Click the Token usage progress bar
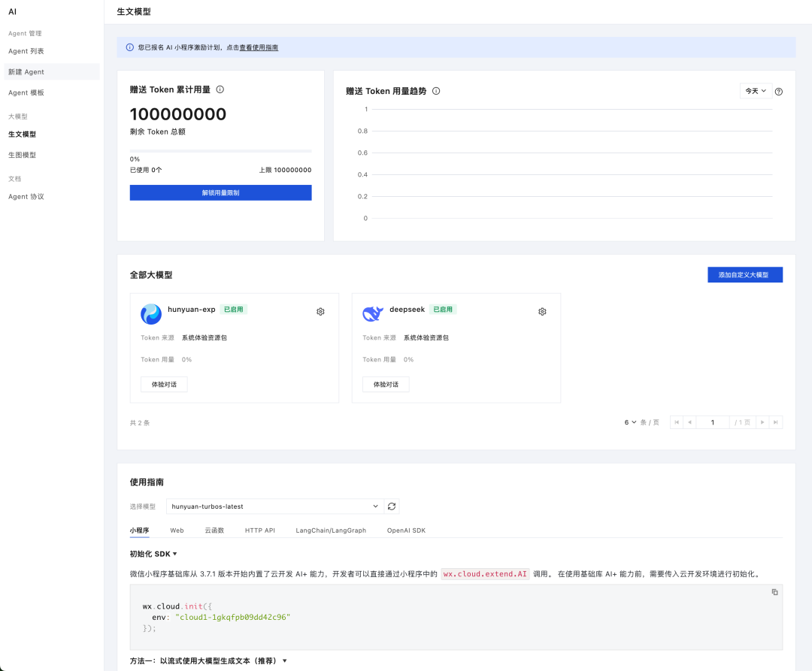 (x=220, y=151)
